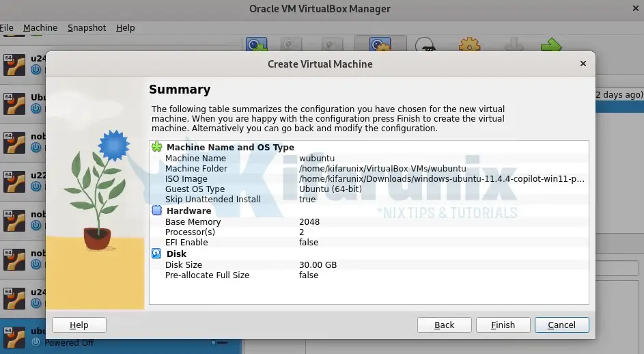644x354 pixels.
Task: Click the power state icon beside Powered Off
Action: coord(36,342)
